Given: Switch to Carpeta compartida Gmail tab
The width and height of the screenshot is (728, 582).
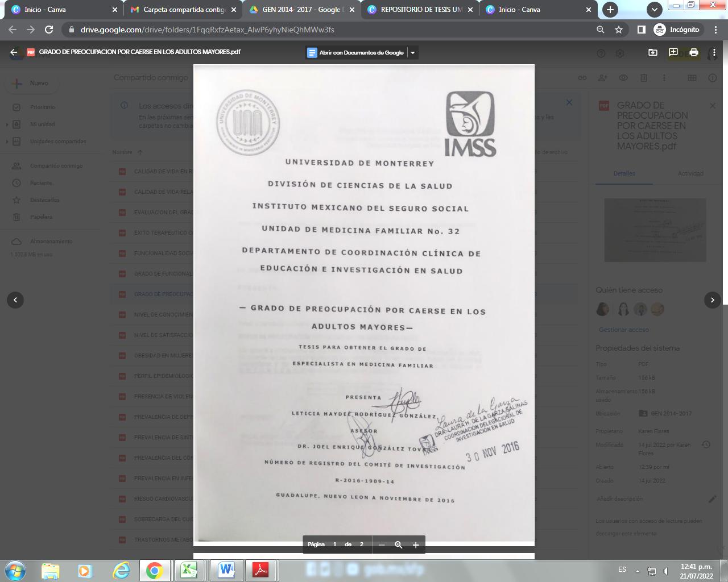Looking at the screenshot, I should click(183, 10).
